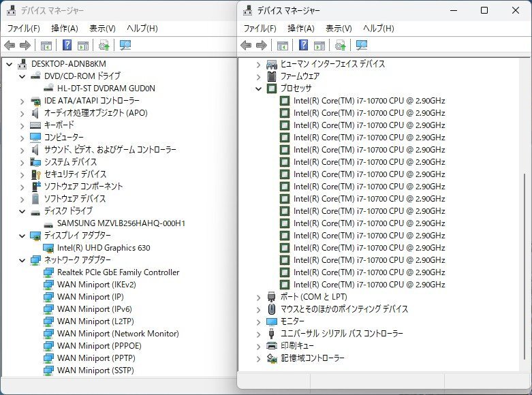Expand the 記憶域コントローラー node
The height and width of the screenshot is (395, 532).
(x=259, y=359)
